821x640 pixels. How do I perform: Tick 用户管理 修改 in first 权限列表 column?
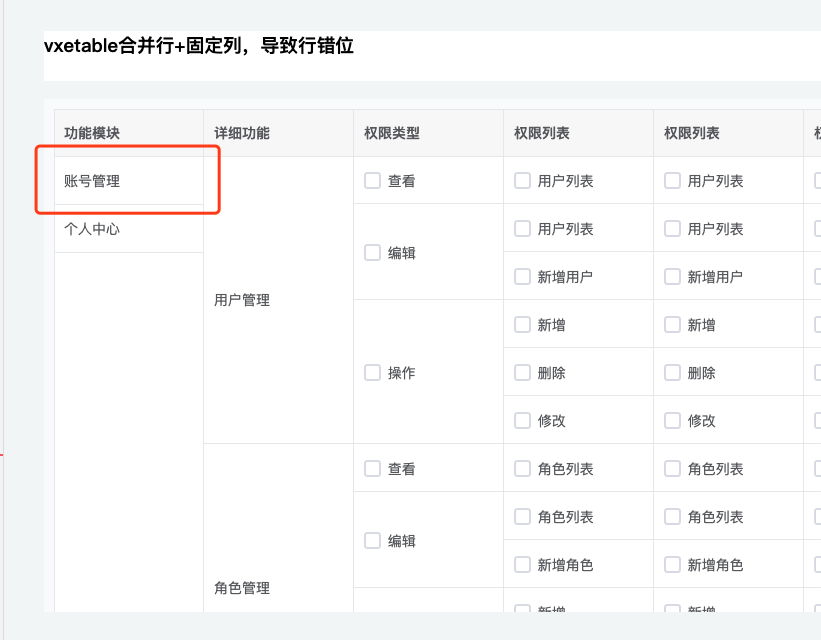522,420
